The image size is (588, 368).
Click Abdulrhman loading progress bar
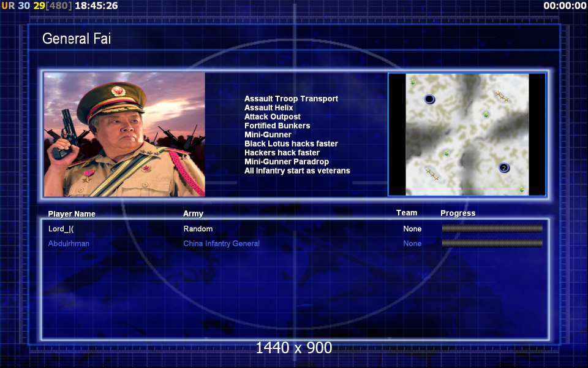pos(492,243)
